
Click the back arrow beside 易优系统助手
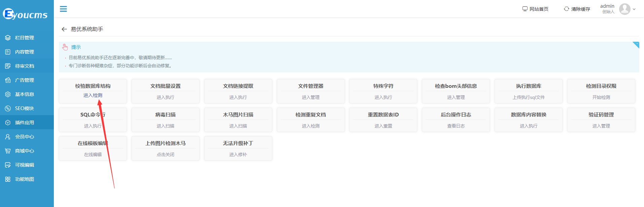[x=64, y=29]
